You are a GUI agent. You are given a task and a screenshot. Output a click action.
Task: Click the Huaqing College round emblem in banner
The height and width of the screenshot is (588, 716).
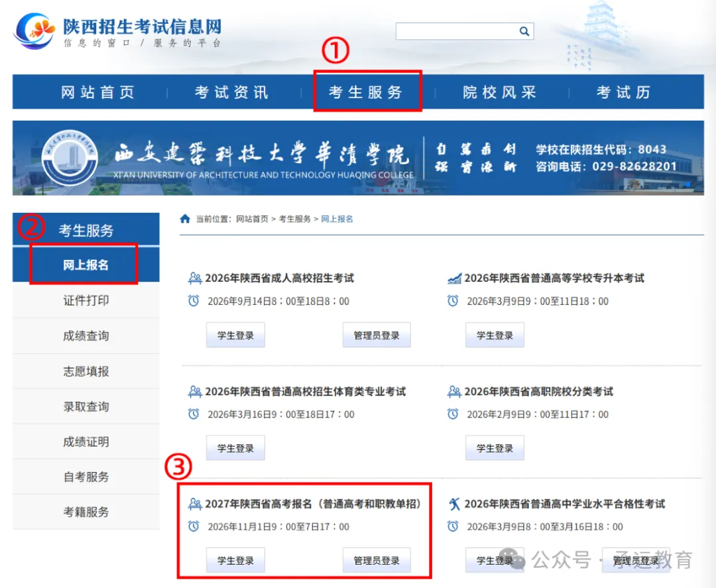(x=70, y=158)
